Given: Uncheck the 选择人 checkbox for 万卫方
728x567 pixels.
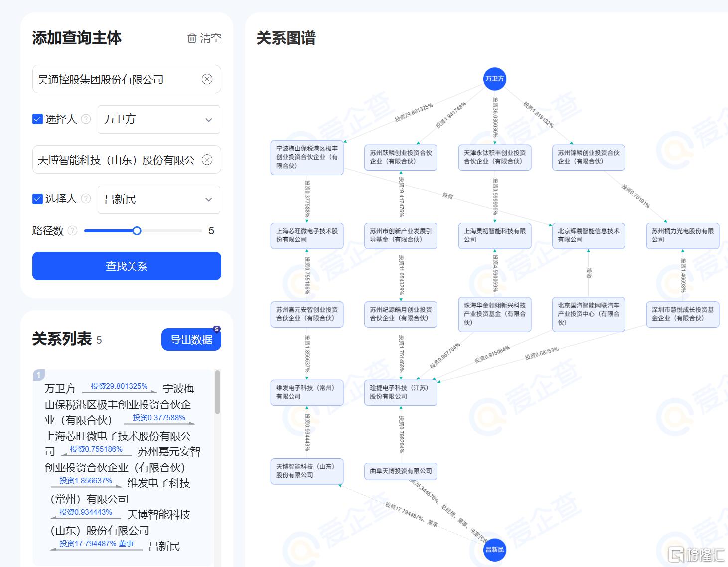Looking at the screenshot, I should tap(37, 119).
